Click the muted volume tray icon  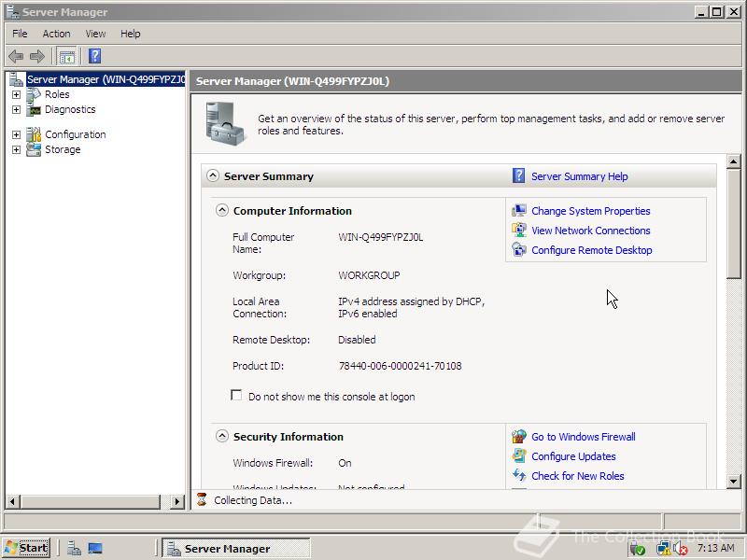tap(682, 549)
